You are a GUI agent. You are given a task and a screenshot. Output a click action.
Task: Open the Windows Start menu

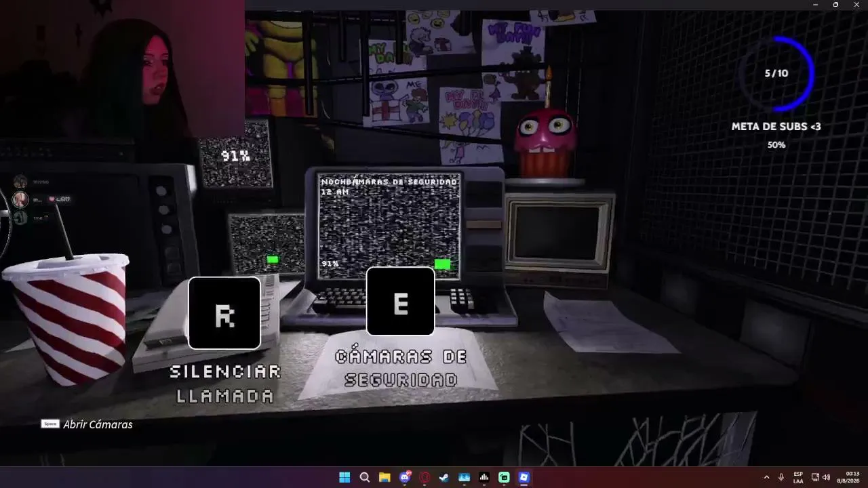tap(344, 477)
